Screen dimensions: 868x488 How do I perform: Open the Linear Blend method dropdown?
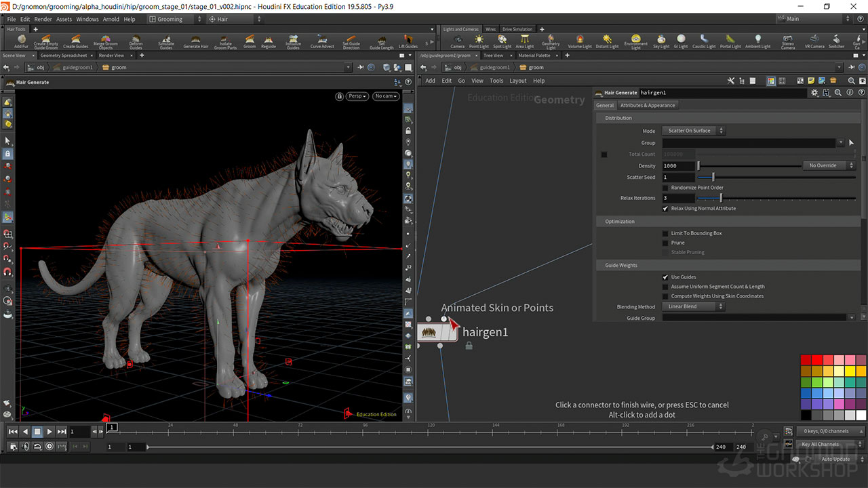point(694,306)
